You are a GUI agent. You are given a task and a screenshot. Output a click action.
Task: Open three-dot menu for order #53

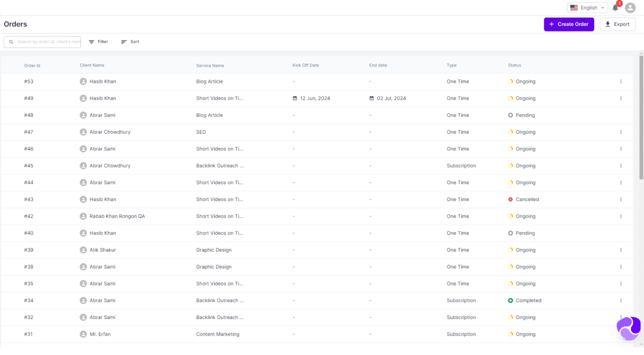pos(621,81)
